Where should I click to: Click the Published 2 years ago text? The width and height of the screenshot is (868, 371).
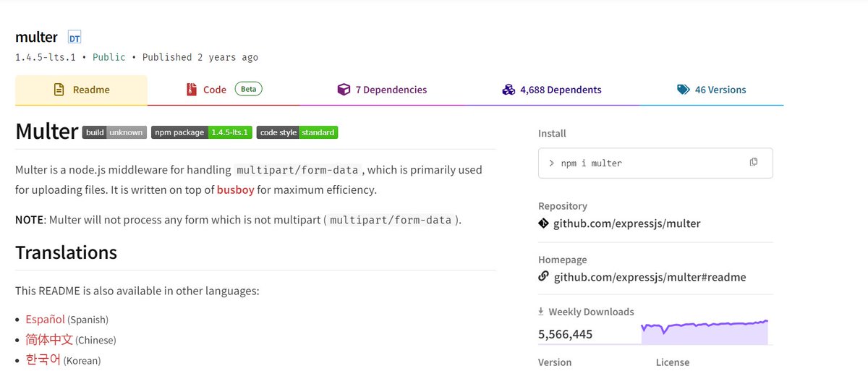200,57
